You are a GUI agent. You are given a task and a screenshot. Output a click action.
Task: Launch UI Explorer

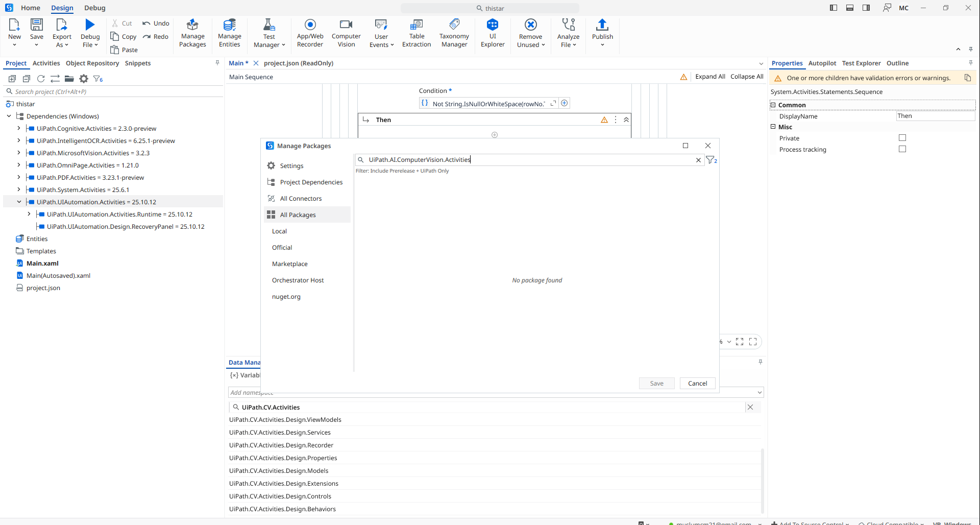click(x=493, y=33)
